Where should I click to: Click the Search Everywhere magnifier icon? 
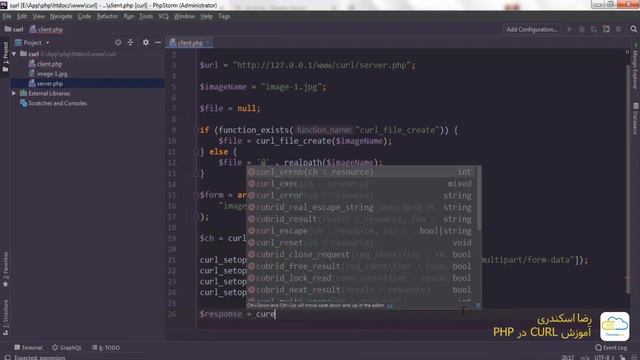point(633,29)
